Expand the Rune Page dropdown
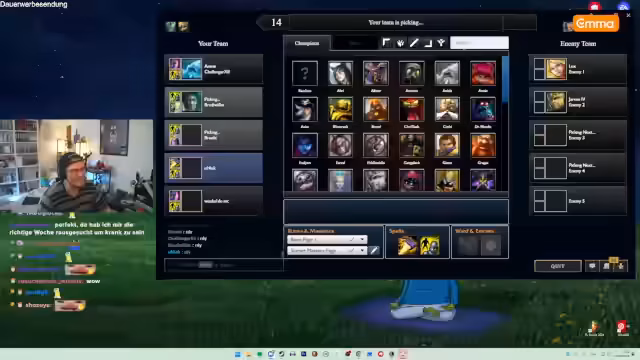The height and width of the screenshot is (360, 640). [x=327, y=240]
